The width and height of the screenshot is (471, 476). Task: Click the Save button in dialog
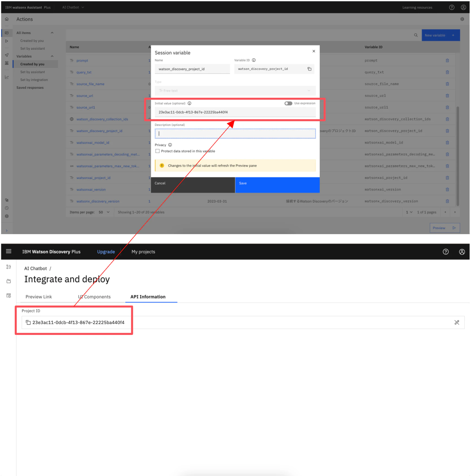[277, 185]
